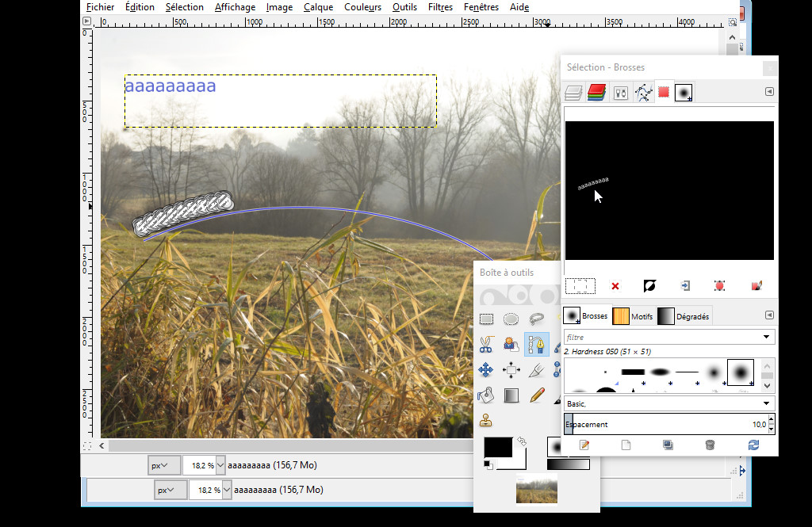The image size is (812, 527).
Task: Click the Duplicate Brush icon
Action: [x=668, y=445]
